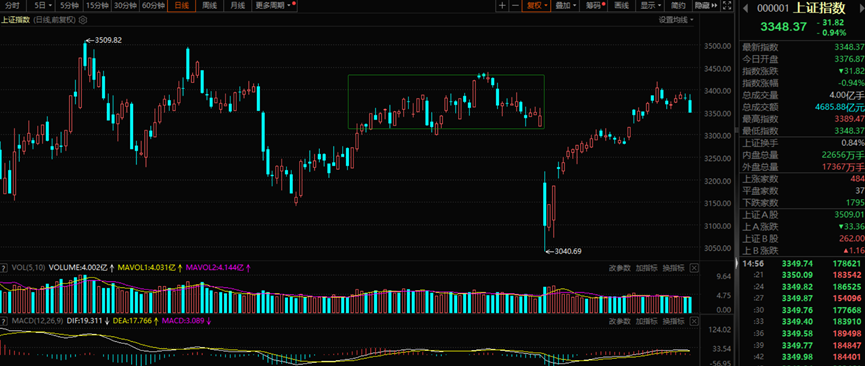The height and width of the screenshot is (366, 865).
Task: Click 改参数 in the VOL panel
Action: [x=620, y=268]
